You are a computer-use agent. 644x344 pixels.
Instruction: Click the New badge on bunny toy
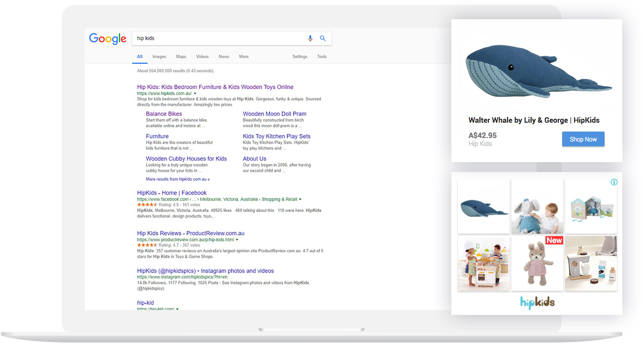click(x=554, y=241)
